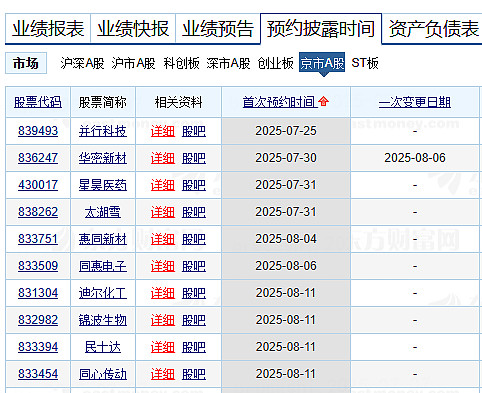Open 股吧 for 同惠电子
The image size is (482, 393).
(194, 266)
